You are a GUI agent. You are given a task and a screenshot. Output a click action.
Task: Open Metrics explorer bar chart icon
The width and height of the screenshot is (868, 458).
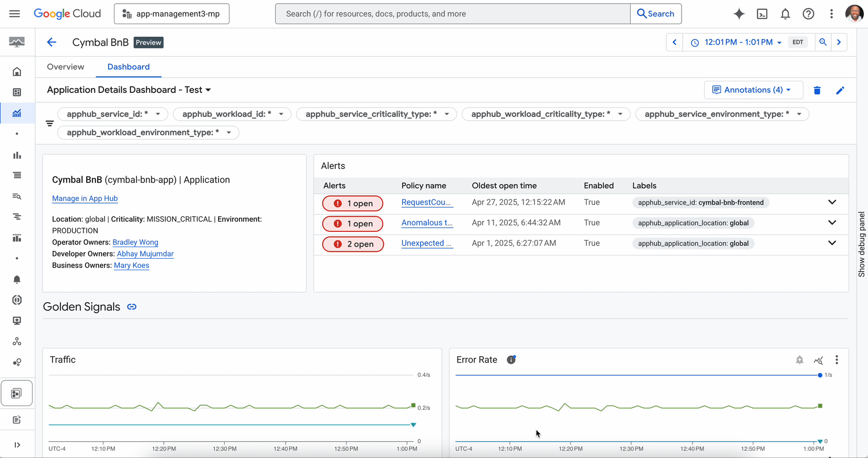[x=17, y=155]
